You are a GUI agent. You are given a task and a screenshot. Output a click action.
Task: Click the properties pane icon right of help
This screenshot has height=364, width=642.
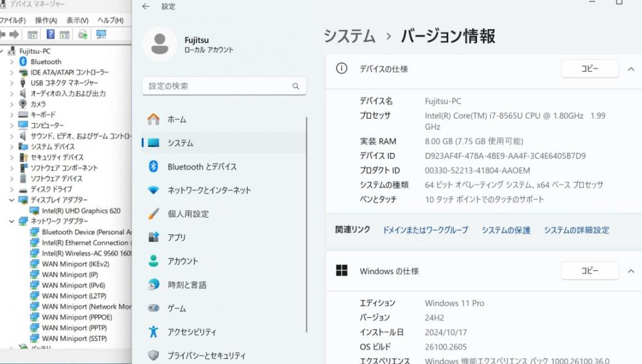(x=64, y=35)
